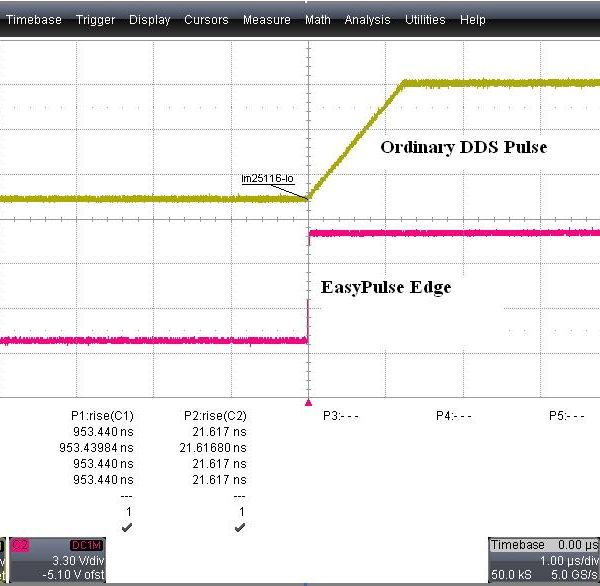Open the Cursors menu
Image resolution: width=600 pixels, height=586 pixels.
click(x=206, y=20)
